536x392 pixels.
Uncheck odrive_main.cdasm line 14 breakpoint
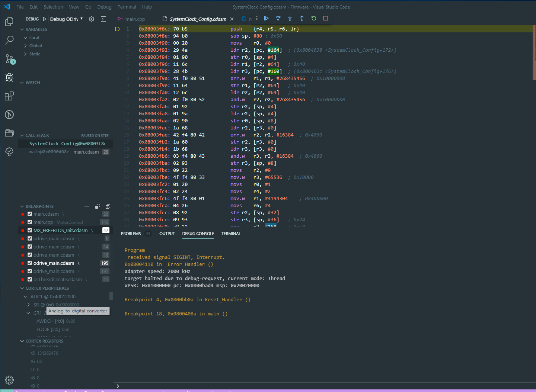(30, 247)
